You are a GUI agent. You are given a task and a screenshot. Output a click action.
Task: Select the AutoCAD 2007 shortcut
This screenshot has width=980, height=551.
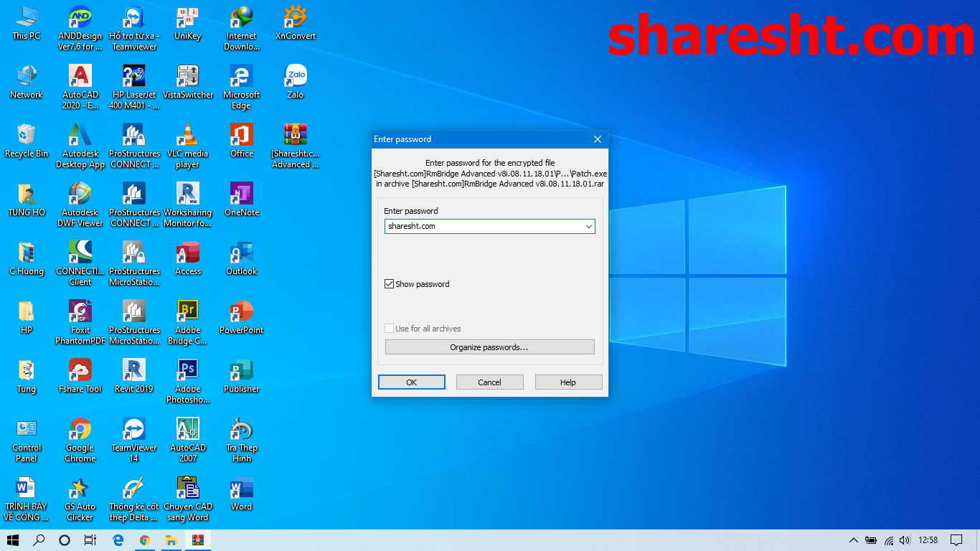(x=188, y=440)
